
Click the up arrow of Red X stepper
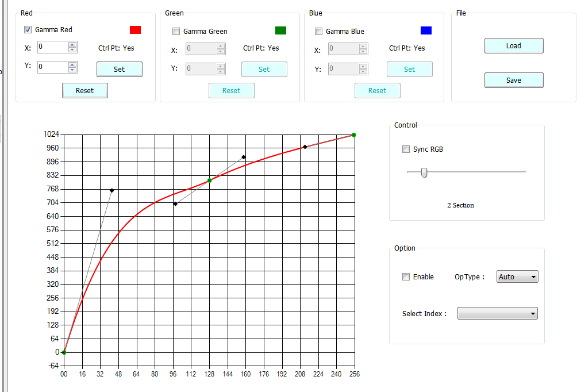point(74,45)
